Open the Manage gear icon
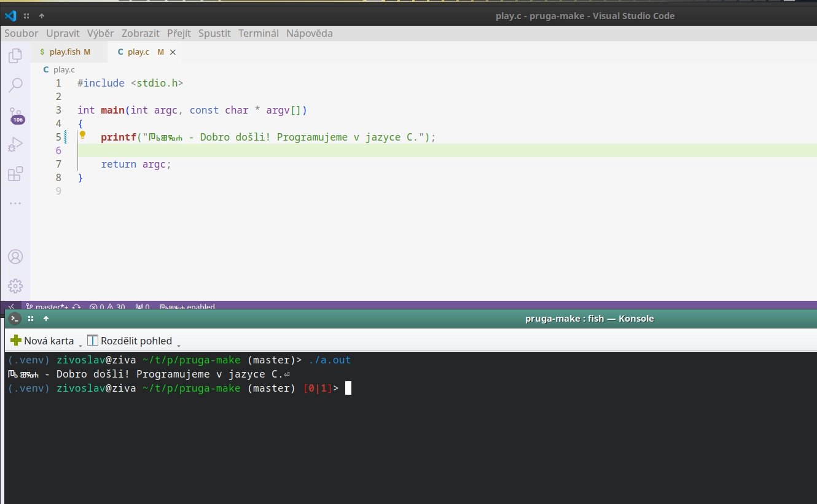 15,285
